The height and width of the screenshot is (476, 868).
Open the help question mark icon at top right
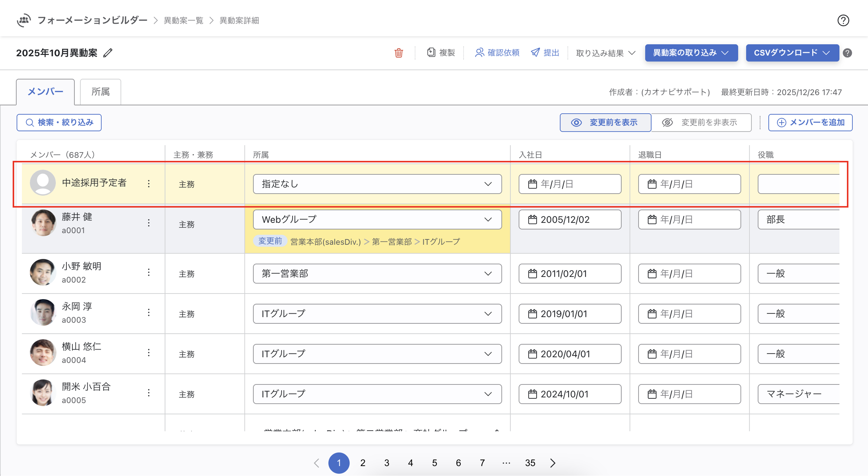[x=843, y=20]
